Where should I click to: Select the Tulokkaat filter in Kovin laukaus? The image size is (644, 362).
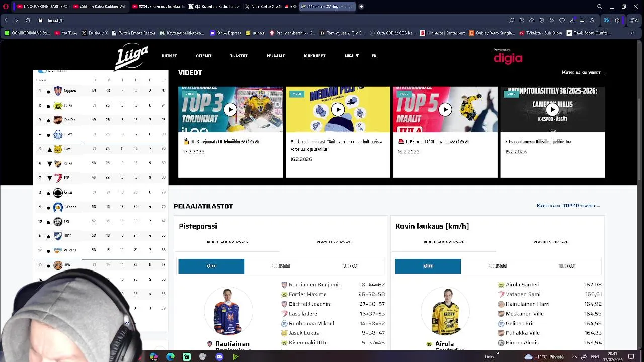click(567, 266)
